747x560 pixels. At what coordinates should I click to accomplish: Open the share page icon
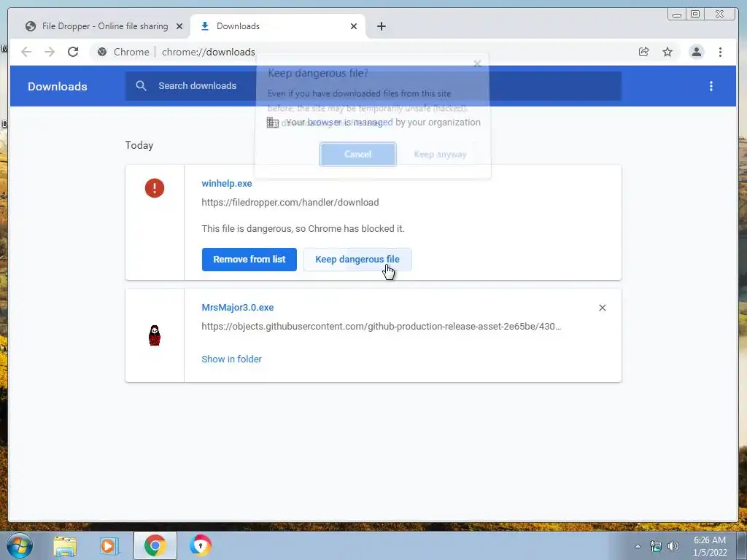pyautogui.click(x=643, y=52)
